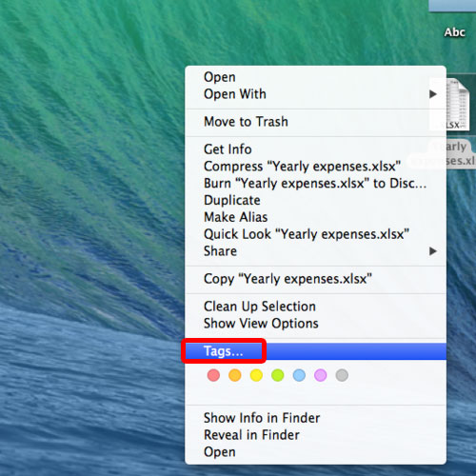The image size is (476, 476).
Task: Apply the red tag color
Action: click(x=213, y=375)
